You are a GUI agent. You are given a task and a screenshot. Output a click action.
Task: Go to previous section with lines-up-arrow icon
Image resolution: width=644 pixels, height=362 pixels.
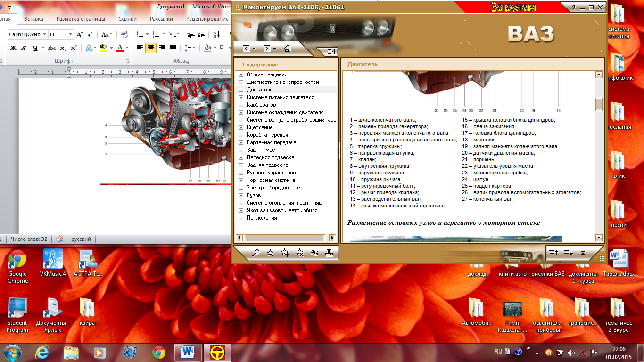click(554, 253)
